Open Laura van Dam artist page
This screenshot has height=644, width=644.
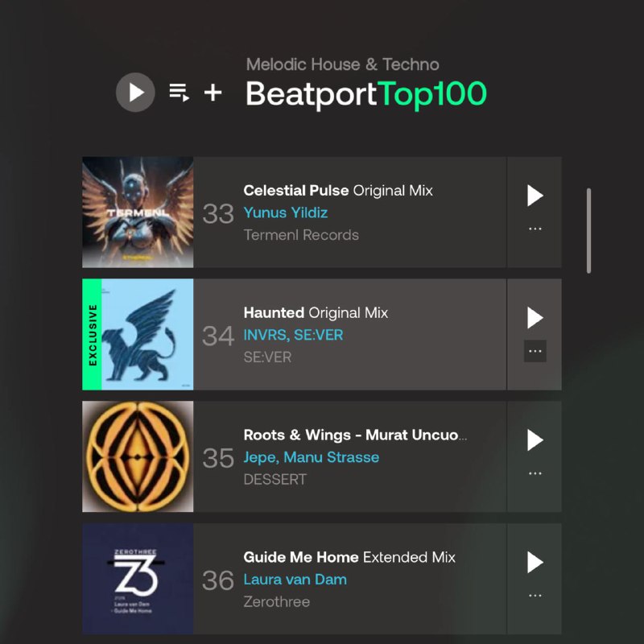295,580
